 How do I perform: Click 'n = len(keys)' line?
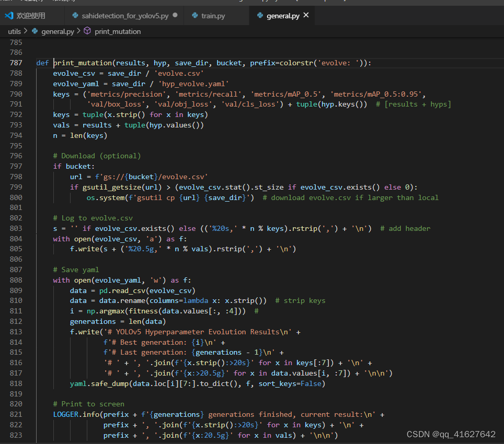coord(80,135)
